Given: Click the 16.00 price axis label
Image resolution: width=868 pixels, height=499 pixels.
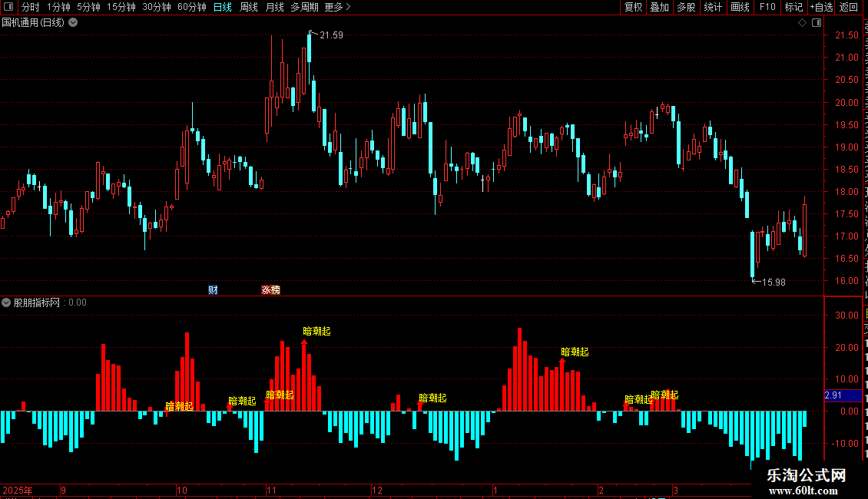Looking at the screenshot, I should coord(847,280).
